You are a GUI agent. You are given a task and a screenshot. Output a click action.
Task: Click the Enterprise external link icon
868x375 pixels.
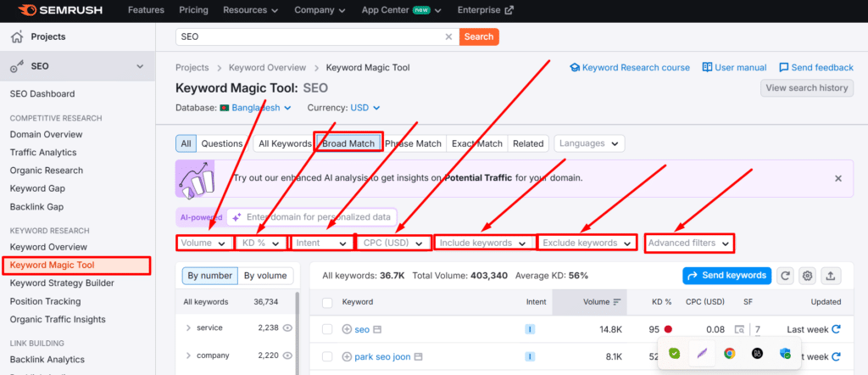(509, 10)
